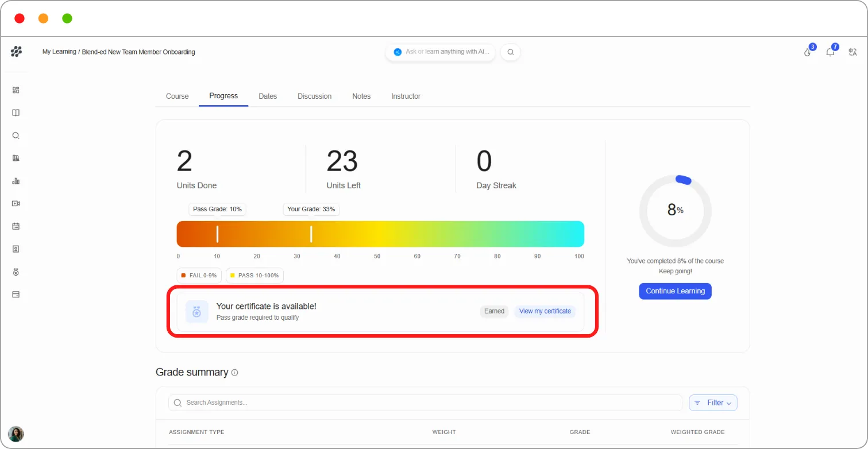Open the Dates tab
This screenshot has width=868, height=449.
point(268,96)
